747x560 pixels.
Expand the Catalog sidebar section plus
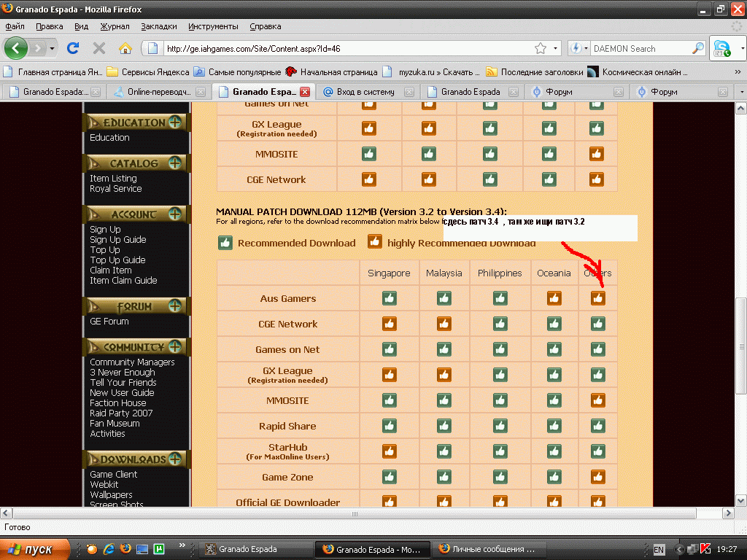[175, 163]
